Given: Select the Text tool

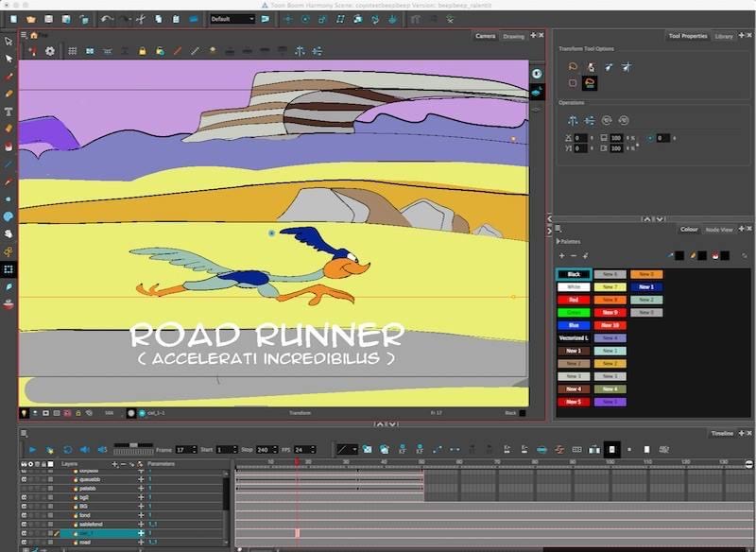Looking at the screenshot, I should pyautogui.click(x=9, y=112).
